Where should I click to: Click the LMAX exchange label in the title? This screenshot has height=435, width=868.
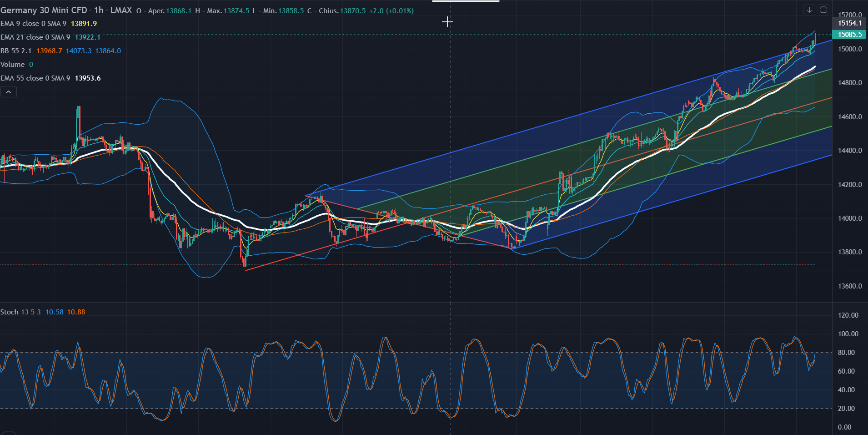(121, 10)
